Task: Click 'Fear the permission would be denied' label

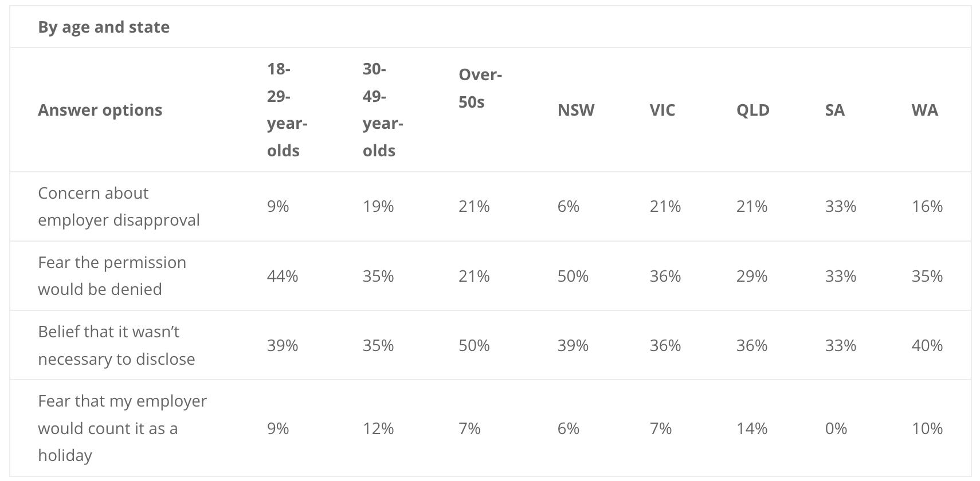Action: click(x=112, y=276)
